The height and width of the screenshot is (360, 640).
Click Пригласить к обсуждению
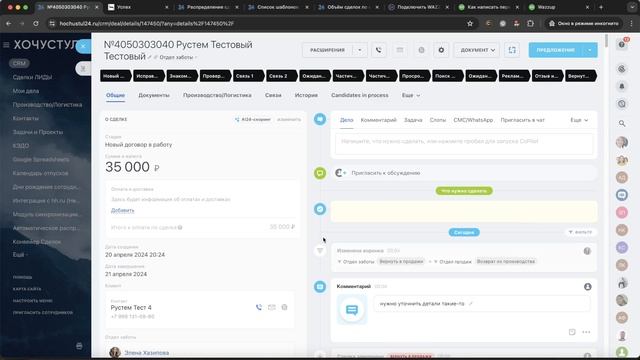pyautogui.click(x=386, y=173)
